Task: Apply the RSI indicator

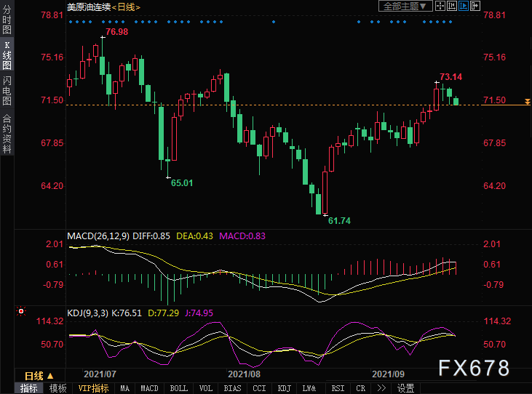Action: (338, 388)
